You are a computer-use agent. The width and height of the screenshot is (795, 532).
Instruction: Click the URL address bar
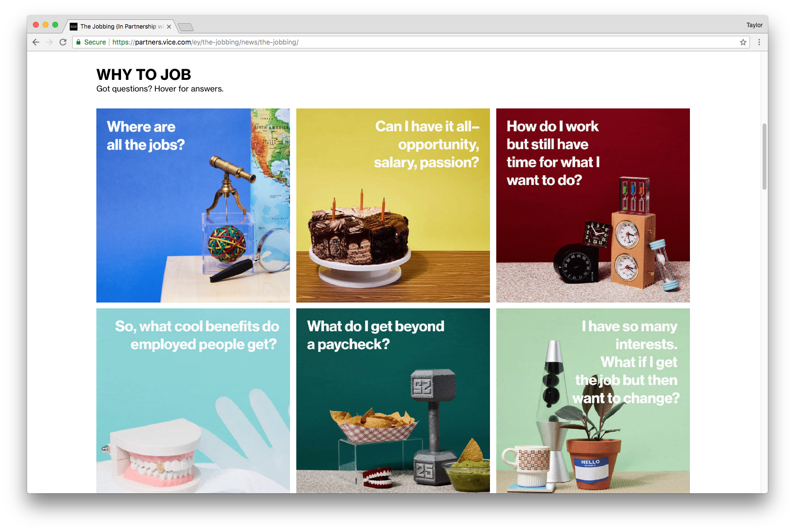click(412, 42)
